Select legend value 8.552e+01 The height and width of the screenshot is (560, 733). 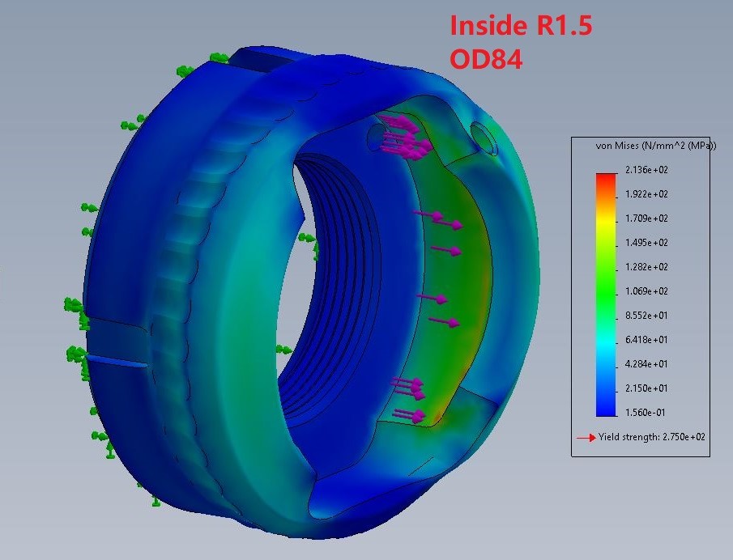click(x=646, y=316)
